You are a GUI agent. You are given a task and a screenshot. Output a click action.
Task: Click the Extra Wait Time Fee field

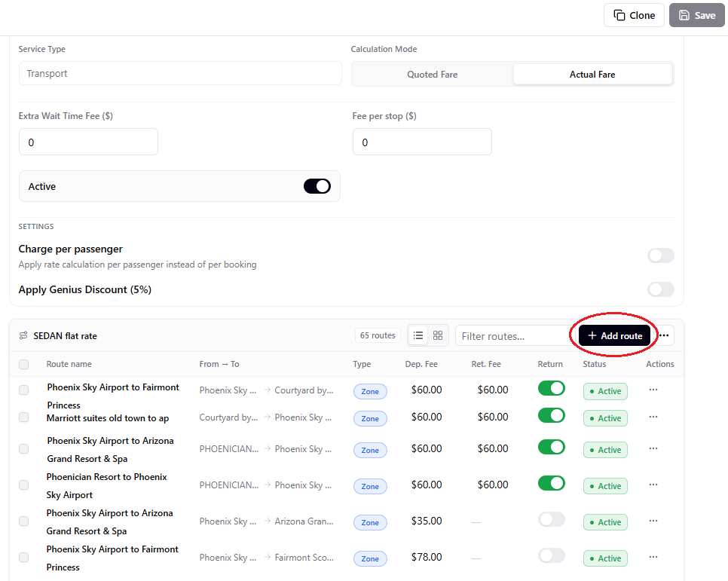click(88, 142)
